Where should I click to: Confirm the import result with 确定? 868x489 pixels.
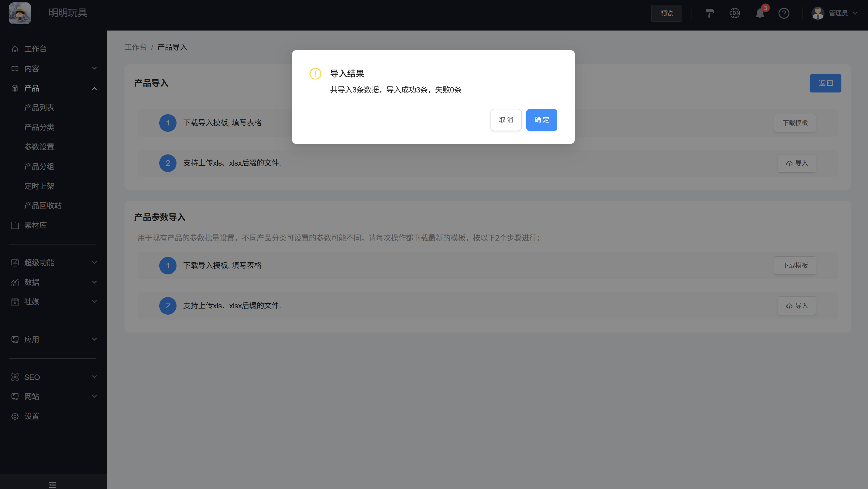coord(541,120)
